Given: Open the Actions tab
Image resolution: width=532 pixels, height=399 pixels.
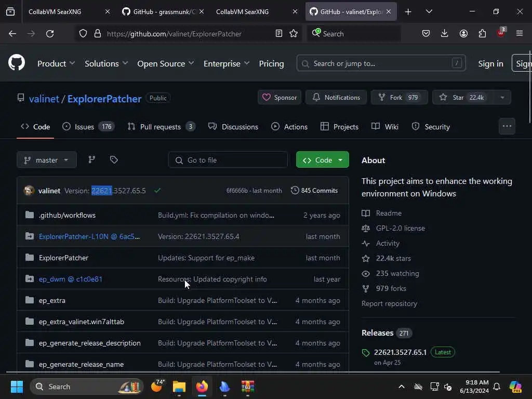Looking at the screenshot, I should tap(289, 127).
